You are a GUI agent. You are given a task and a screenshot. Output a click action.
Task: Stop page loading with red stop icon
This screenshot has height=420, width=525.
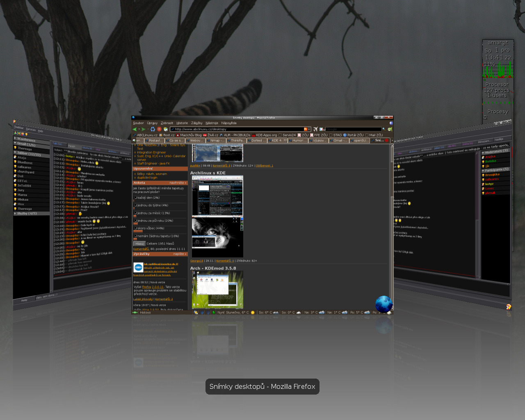159,129
